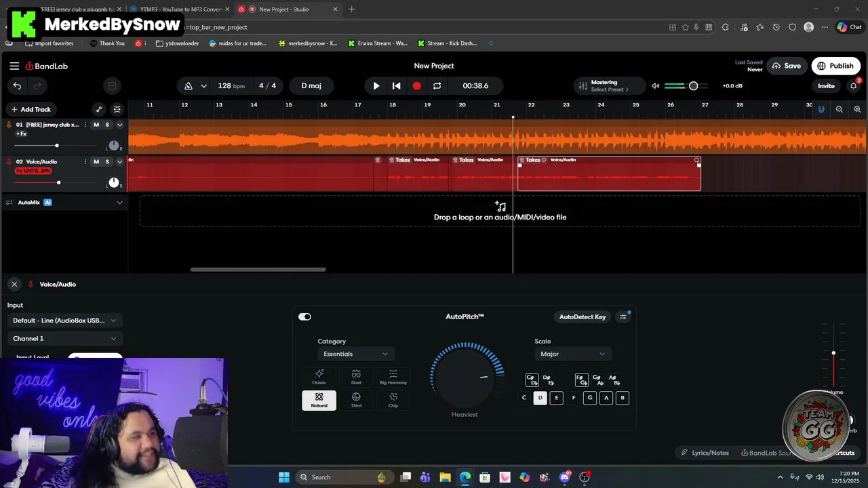
Task: Toggle the cycle loop button
Action: [437, 86]
